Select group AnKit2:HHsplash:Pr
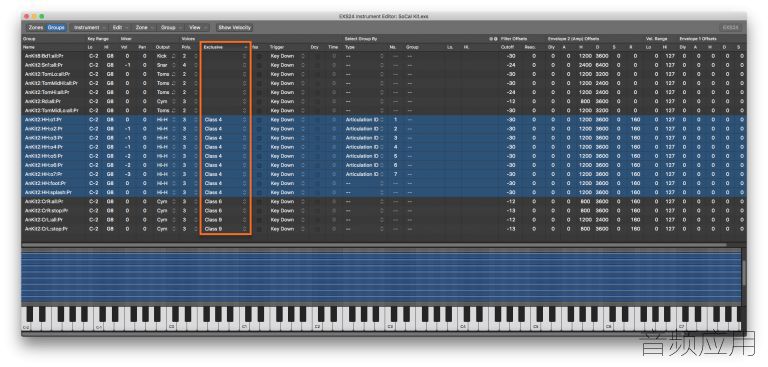 coord(48,192)
